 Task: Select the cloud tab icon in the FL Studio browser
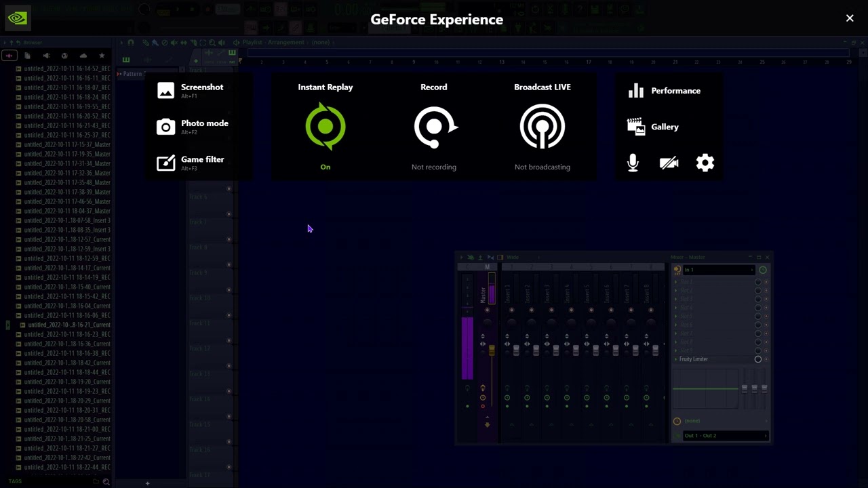pos(83,56)
